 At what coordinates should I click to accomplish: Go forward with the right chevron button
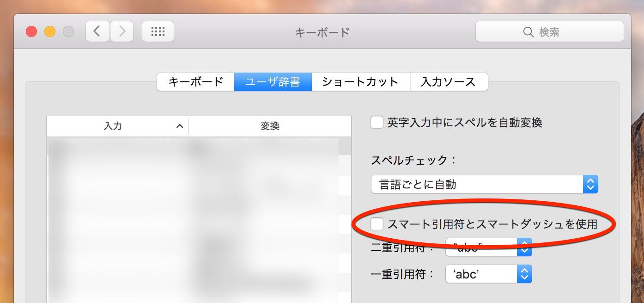point(122,31)
